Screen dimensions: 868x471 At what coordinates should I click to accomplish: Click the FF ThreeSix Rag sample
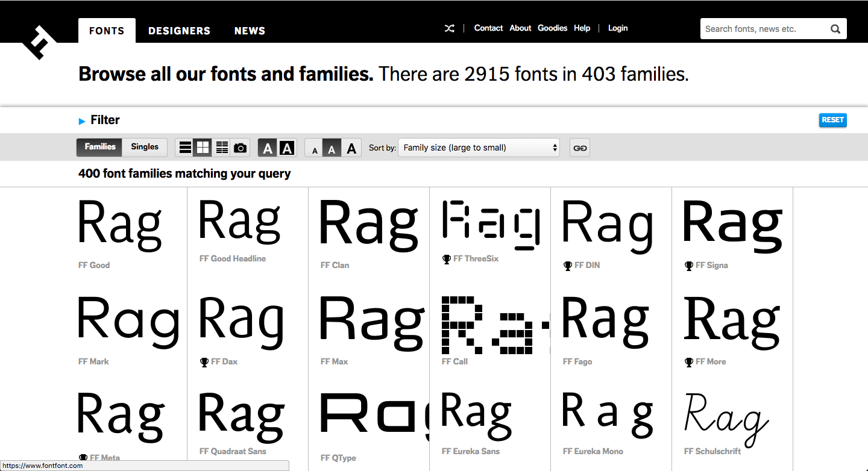(492, 224)
